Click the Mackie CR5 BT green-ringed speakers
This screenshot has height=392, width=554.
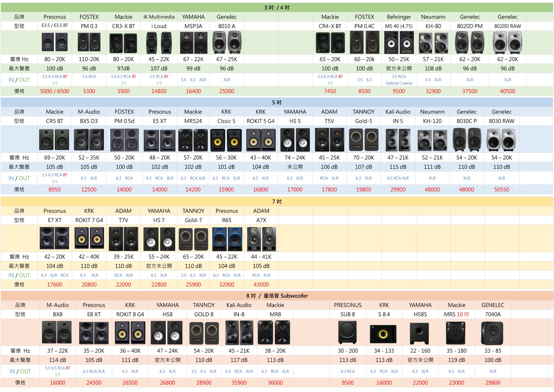point(54,140)
